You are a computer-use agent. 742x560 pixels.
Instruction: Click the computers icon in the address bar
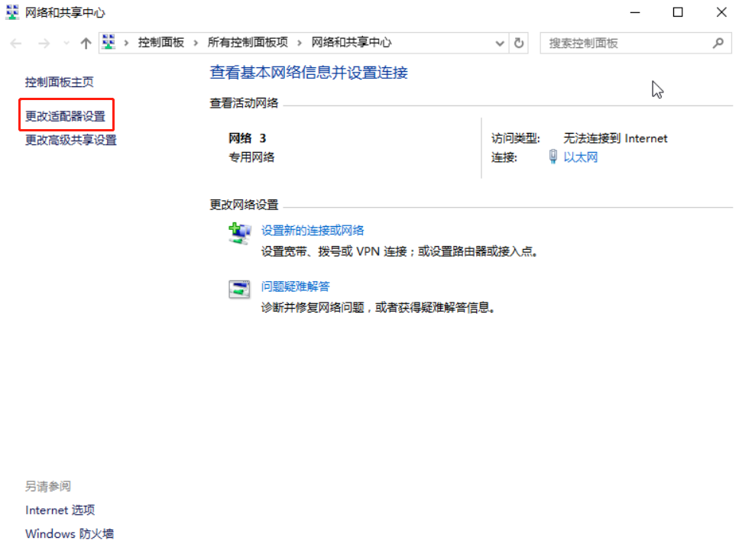coord(107,43)
